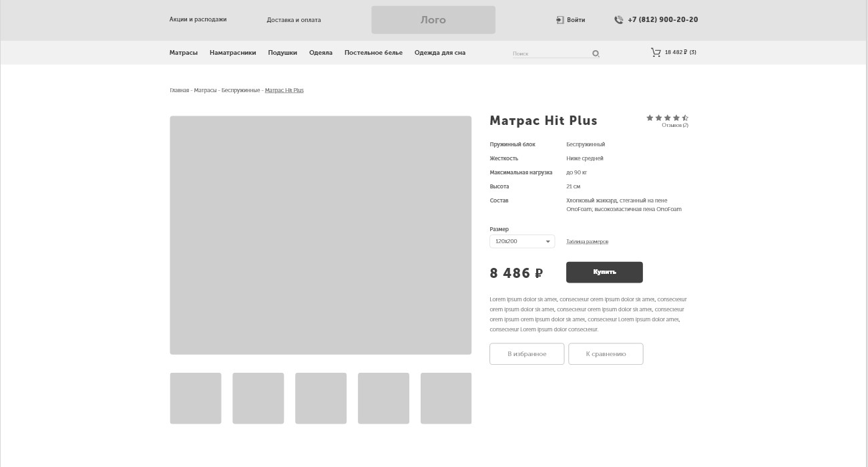Click the Матрас Hit Plus heading
The width and height of the screenshot is (868, 467).
tap(544, 121)
